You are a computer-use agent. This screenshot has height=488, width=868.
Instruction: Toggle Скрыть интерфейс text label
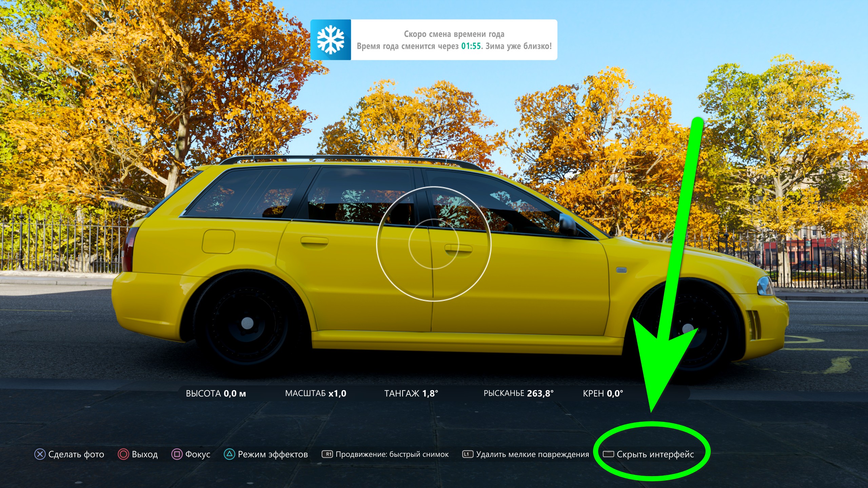tap(655, 454)
